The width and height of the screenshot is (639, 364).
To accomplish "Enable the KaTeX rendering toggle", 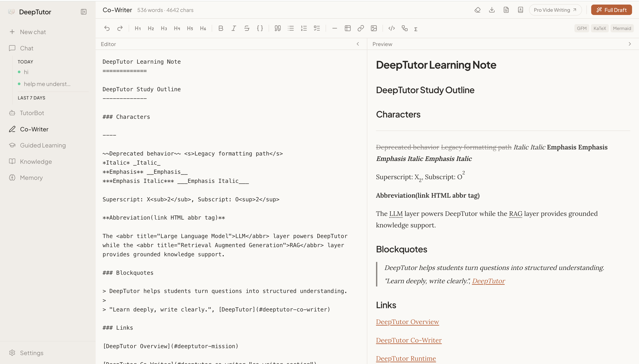I will point(600,28).
